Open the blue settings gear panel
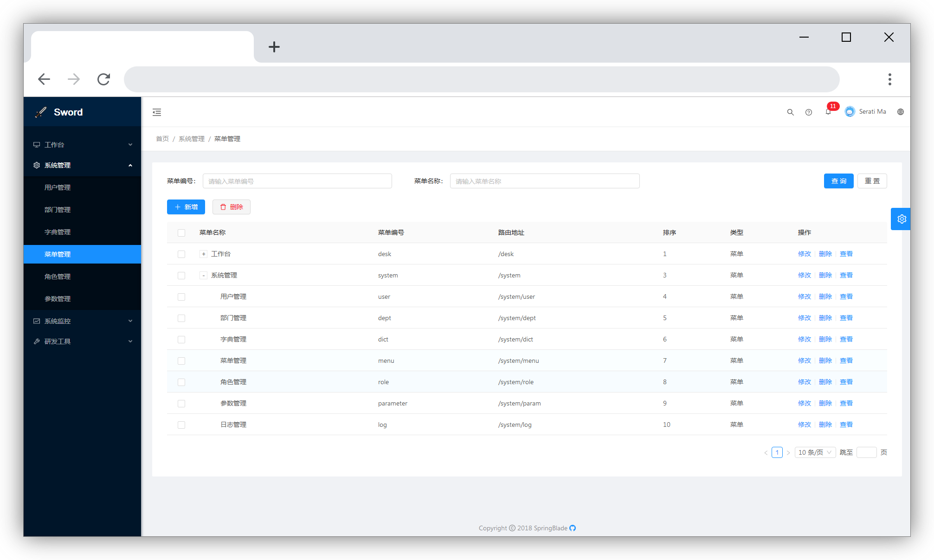Viewport: 934px width, 560px height. click(x=901, y=219)
